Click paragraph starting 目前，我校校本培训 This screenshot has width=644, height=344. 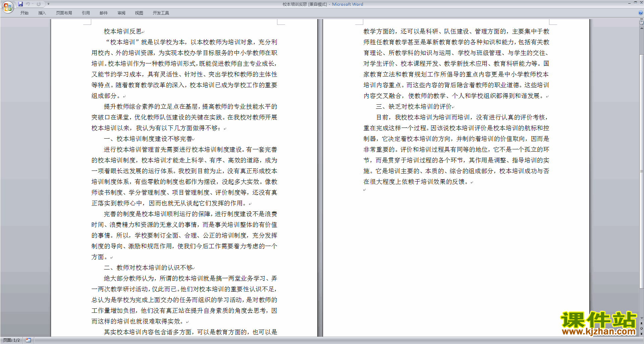pos(456,150)
